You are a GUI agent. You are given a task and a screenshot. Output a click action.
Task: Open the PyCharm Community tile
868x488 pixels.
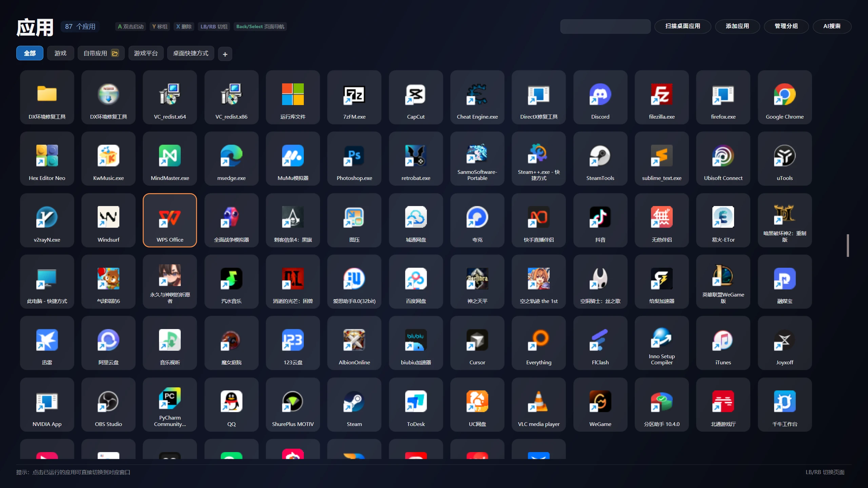pos(170,405)
